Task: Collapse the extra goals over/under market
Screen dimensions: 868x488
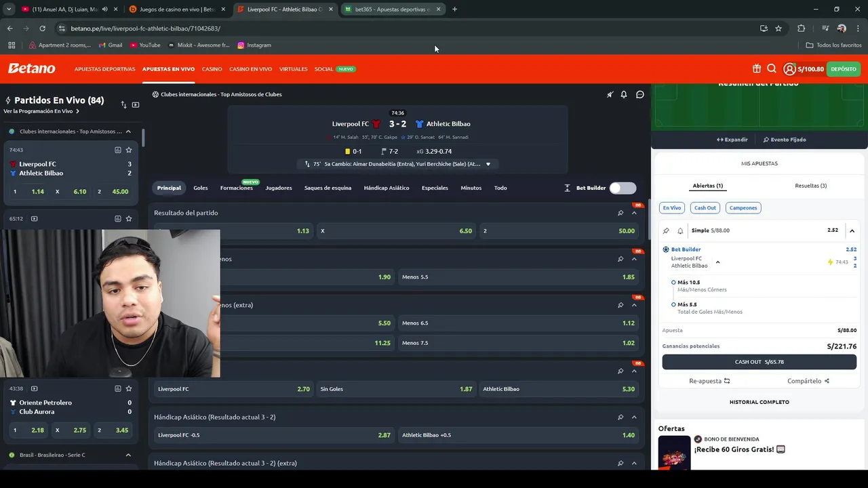Action: click(634, 305)
